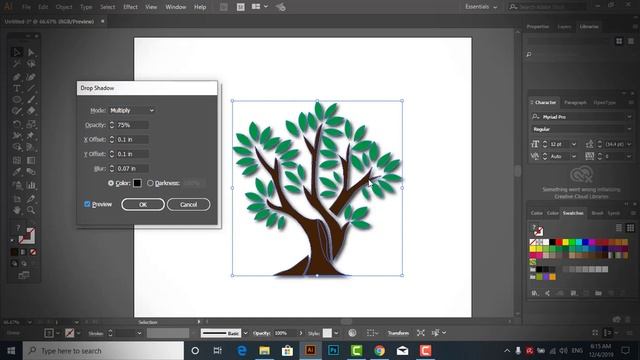The image size is (640, 360).
Task: Select the Hand tool
Action: click(x=17, y=210)
